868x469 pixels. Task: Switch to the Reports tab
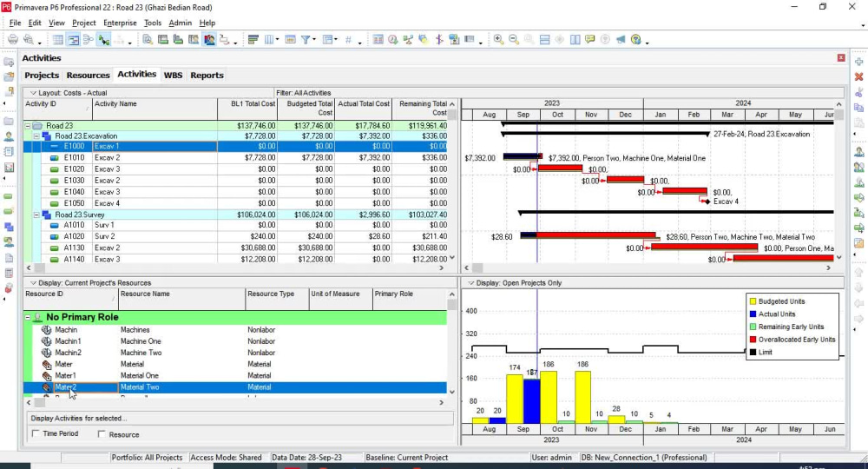207,76
